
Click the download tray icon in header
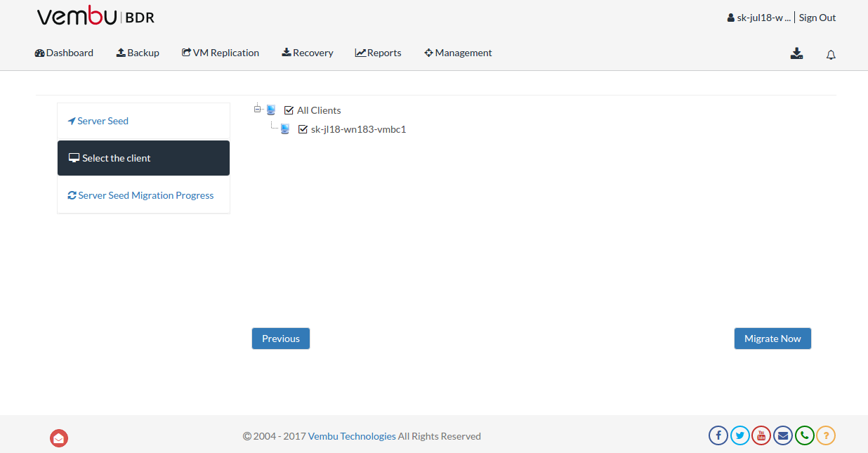click(796, 53)
